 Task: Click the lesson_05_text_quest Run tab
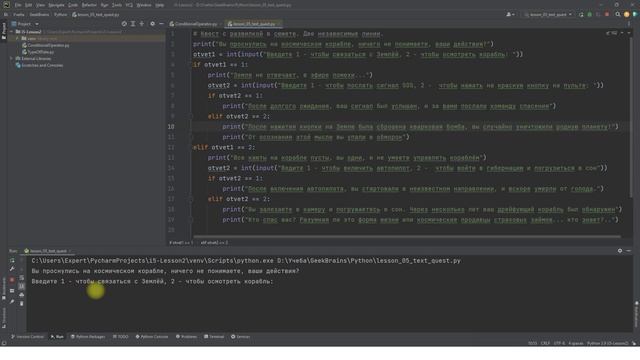click(x=47, y=251)
